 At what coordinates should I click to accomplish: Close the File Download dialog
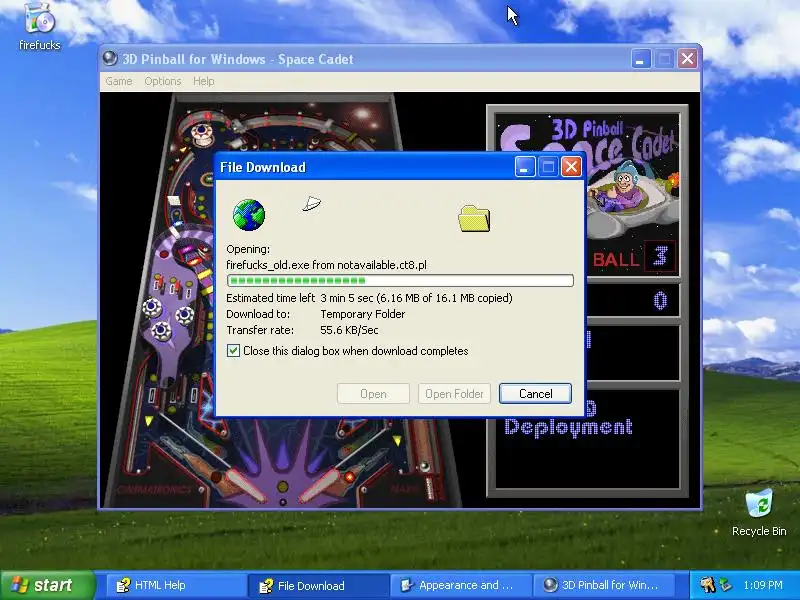coord(571,166)
